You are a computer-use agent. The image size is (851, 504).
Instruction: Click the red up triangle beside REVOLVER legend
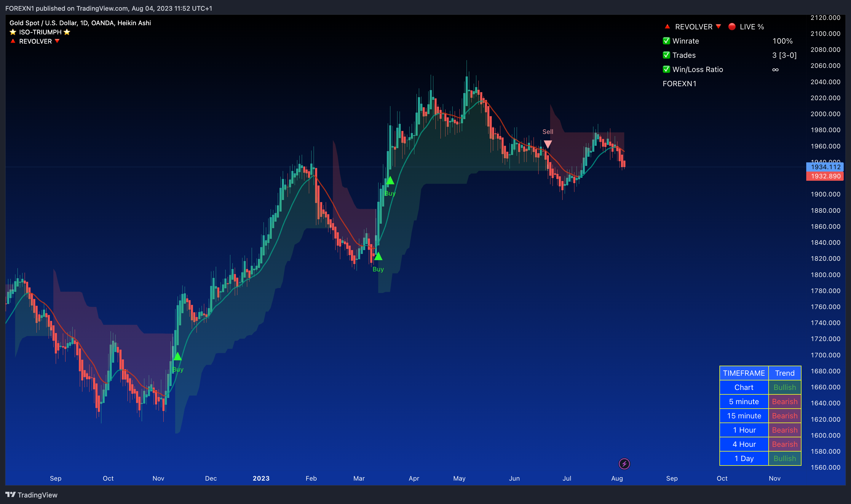13,41
